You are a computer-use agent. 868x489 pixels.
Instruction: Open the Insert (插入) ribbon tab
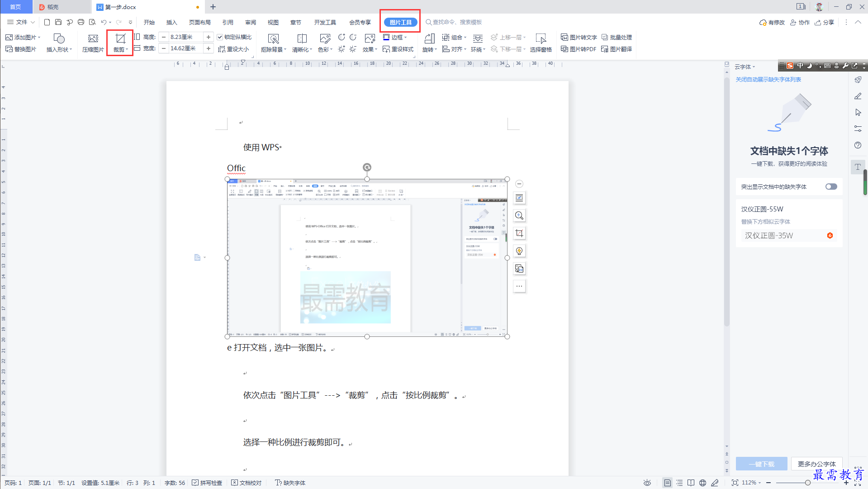click(x=171, y=22)
